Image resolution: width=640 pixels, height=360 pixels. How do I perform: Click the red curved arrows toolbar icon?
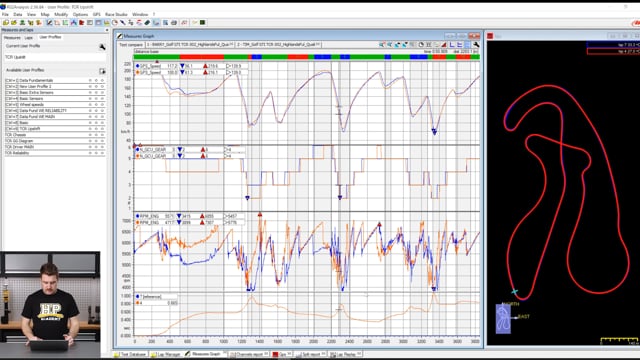pos(139,23)
